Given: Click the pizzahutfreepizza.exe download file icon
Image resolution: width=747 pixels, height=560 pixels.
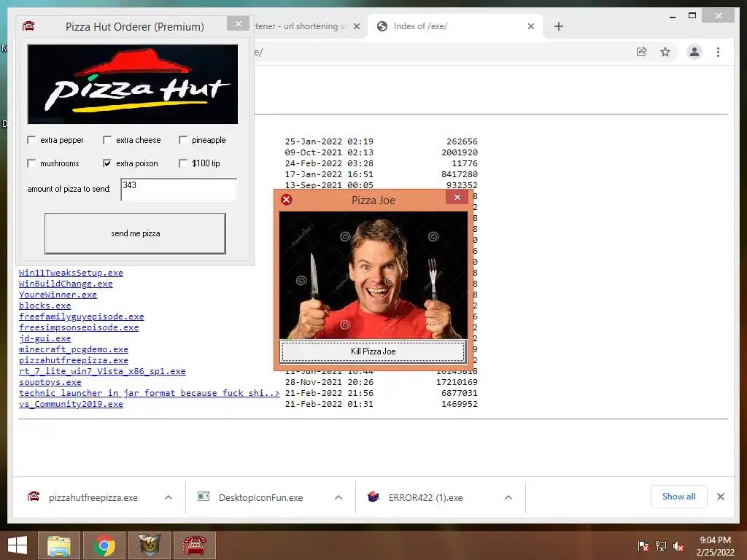Looking at the screenshot, I should tap(34, 497).
